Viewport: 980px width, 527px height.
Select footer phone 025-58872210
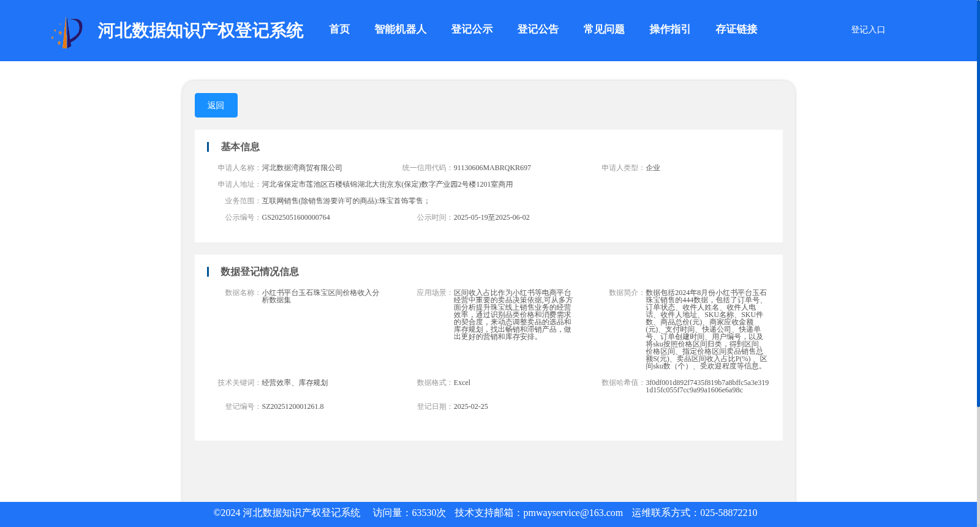pyautogui.click(x=728, y=513)
